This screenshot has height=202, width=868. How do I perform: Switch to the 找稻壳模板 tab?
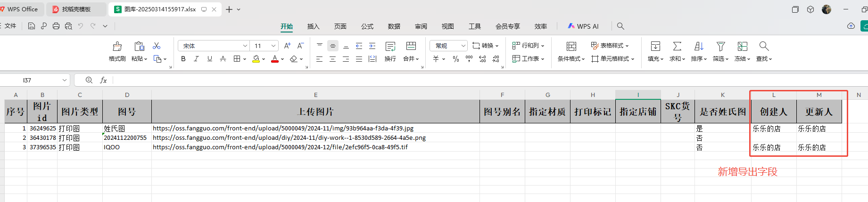tap(77, 9)
